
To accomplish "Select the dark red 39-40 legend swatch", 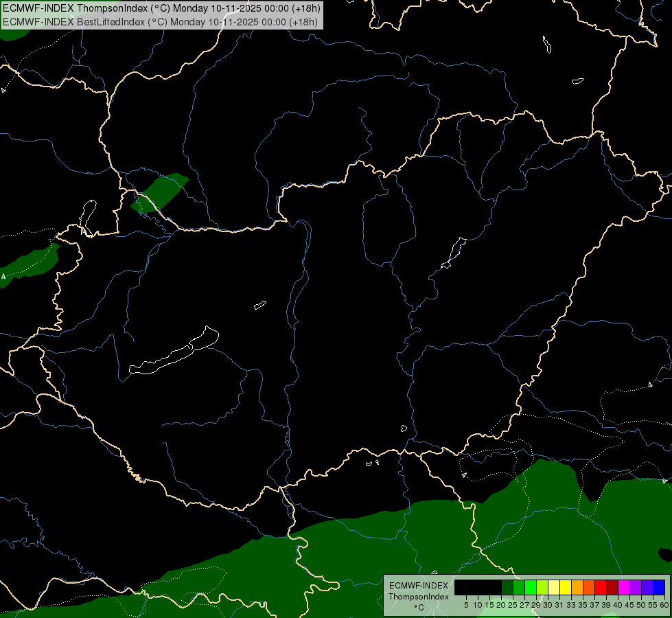I will 612,587.
